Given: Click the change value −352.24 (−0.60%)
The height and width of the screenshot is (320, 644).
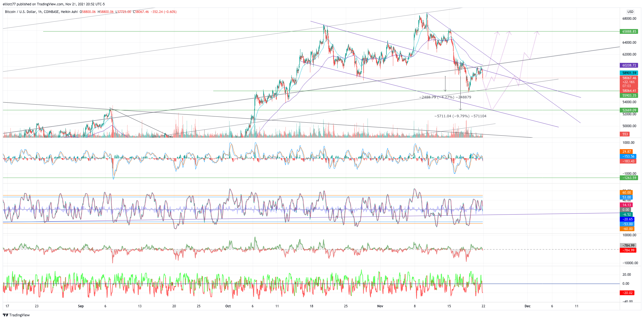Looking at the screenshot, I should point(164,12).
